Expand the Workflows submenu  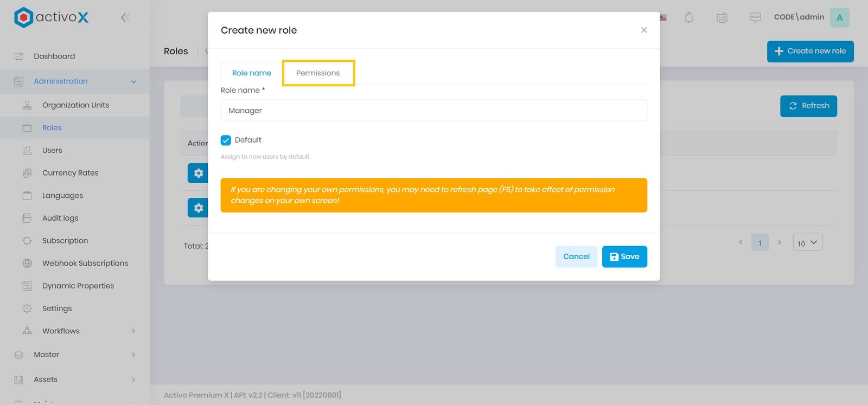coord(133,331)
